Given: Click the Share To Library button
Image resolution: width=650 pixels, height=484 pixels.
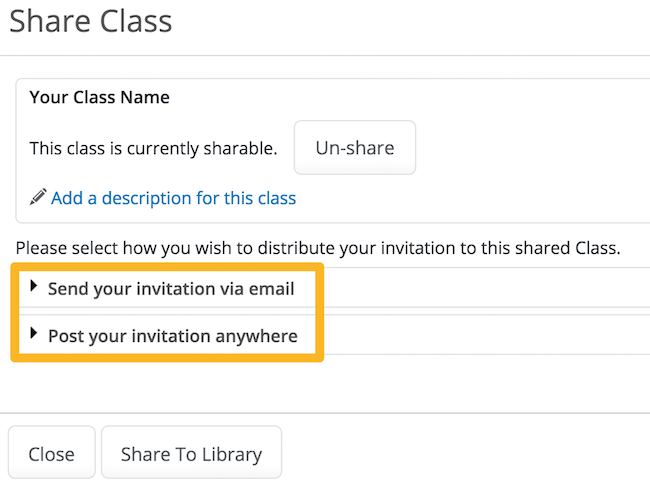Looking at the screenshot, I should pos(192,453).
